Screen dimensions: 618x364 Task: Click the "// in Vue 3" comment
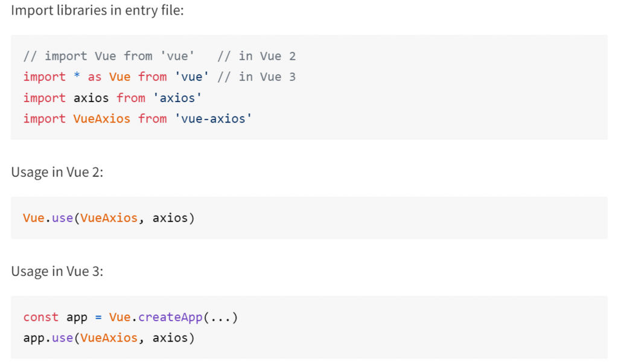(x=256, y=77)
